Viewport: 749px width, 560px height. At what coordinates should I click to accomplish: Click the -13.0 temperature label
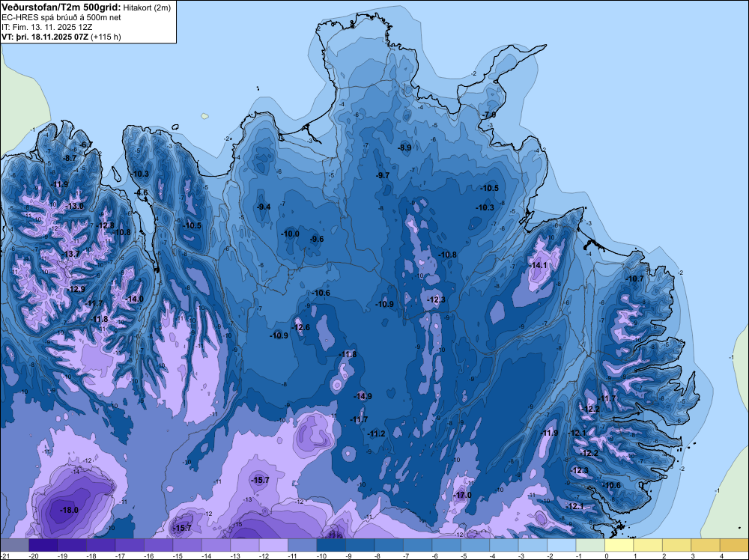pos(74,206)
